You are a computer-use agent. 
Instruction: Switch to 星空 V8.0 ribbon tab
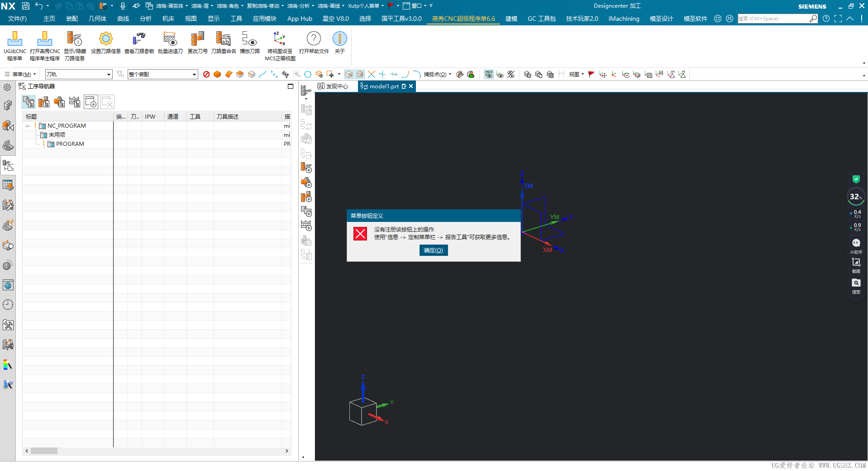click(x=335, y=19)
